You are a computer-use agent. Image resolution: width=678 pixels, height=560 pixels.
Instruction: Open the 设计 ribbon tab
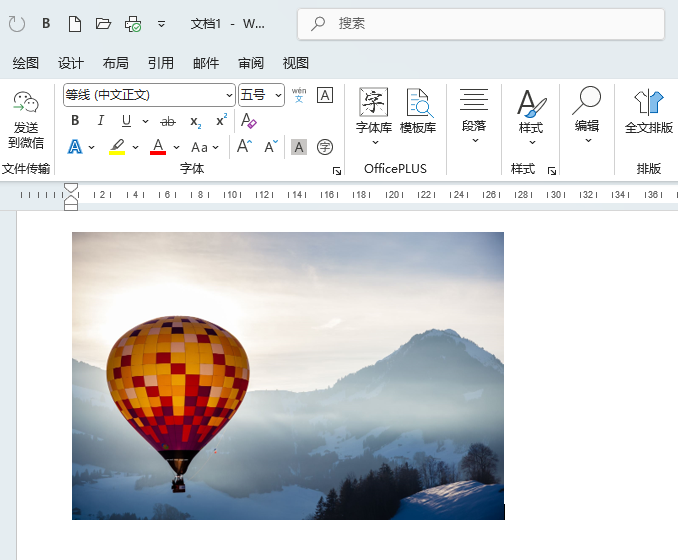point(70,63)
